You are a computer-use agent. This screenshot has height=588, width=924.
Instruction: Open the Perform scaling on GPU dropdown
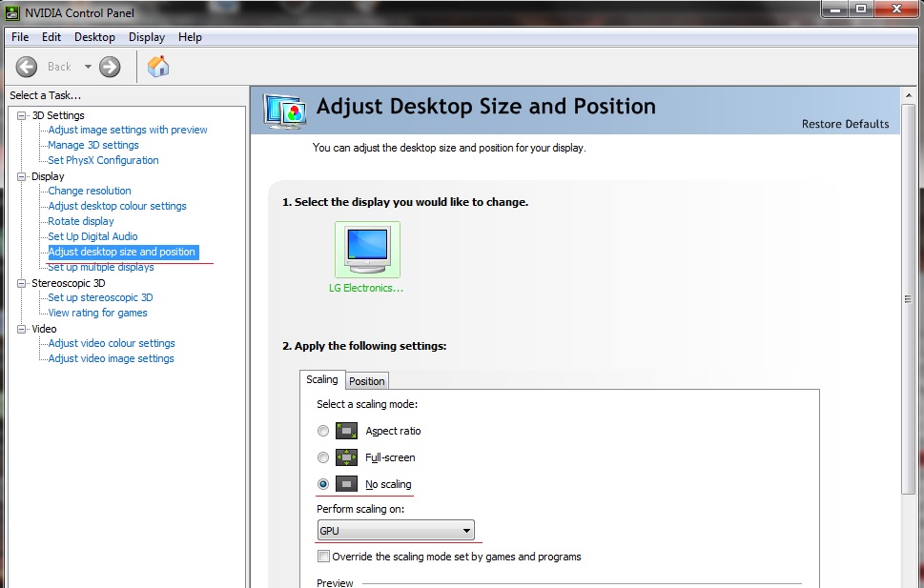pos(396,531)
